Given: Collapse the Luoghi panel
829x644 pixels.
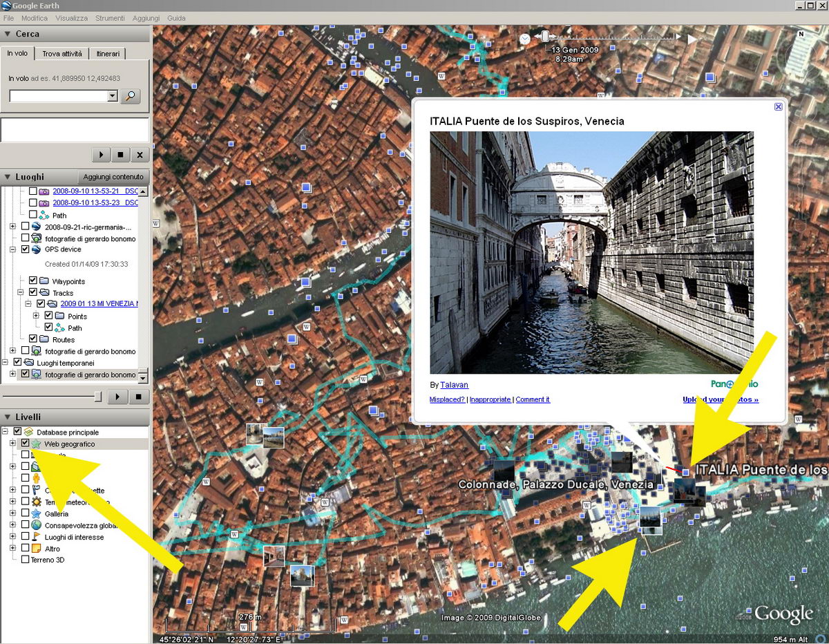Looking at the screenshot, I should [8, 177].
